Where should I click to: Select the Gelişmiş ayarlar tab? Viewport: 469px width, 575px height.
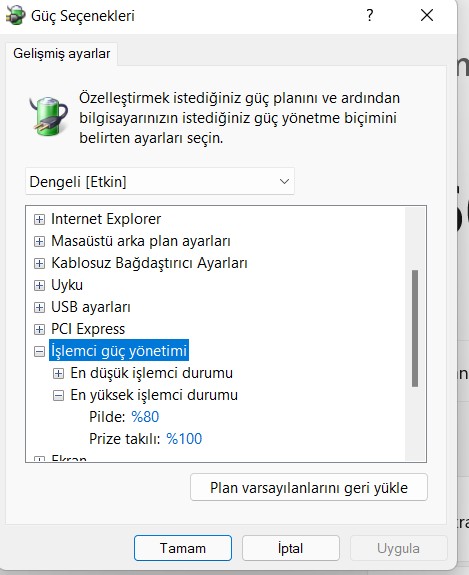pyautogui.click(x=62, y=54)
